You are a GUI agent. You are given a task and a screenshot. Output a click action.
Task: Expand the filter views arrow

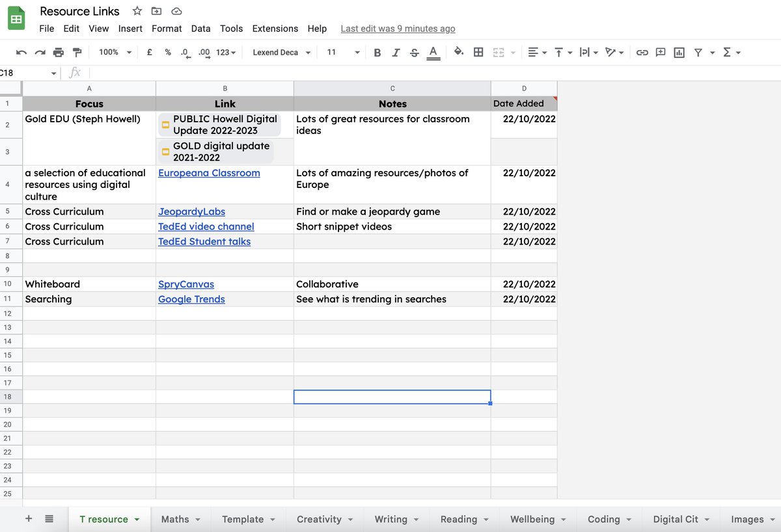click(x=712, y=53)
